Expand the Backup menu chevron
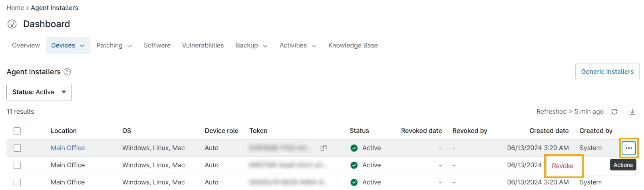Viewport: 644px width, 190px height. [x=265, y=46]
